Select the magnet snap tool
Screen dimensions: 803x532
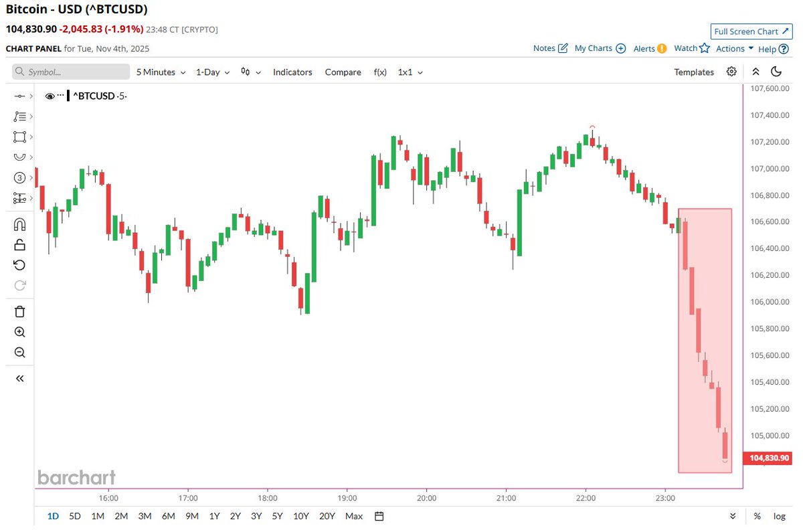(19, 224)
